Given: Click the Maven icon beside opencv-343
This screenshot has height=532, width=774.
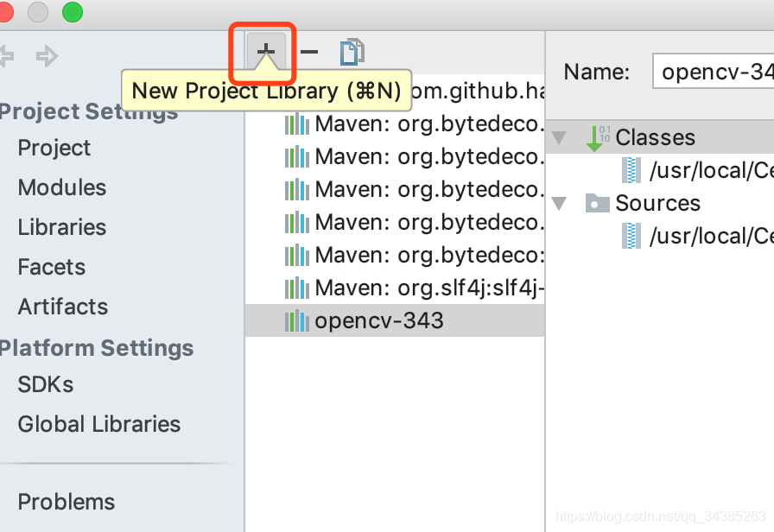Looking at the screenshot, I should 295,320.
